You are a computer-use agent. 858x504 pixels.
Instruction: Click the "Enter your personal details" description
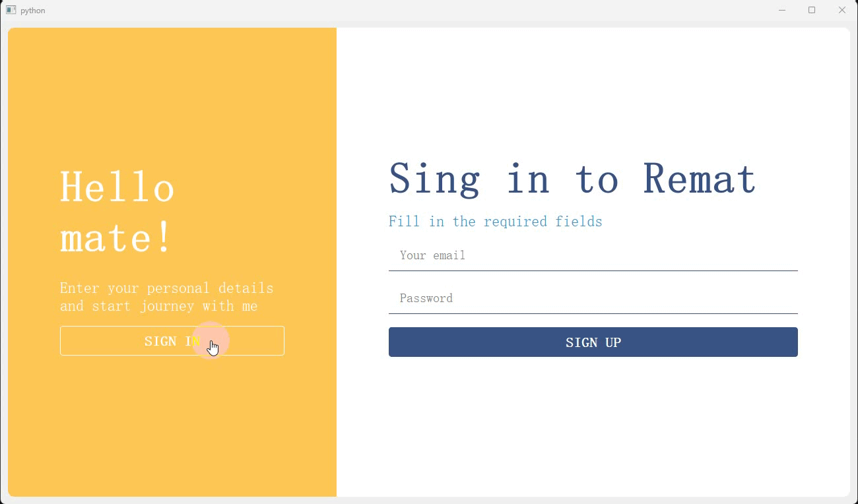pyautogui.click(x=166, y=288)
